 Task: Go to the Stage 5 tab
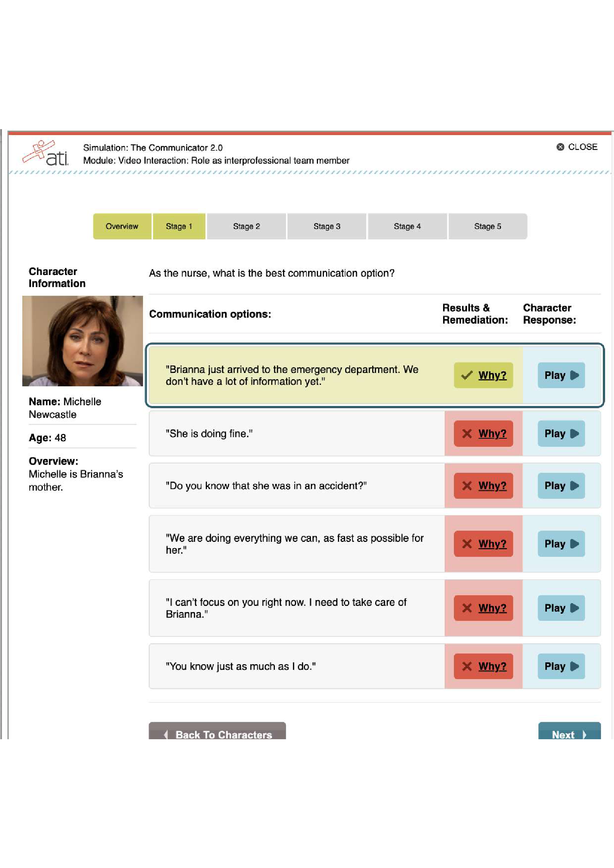(x=487, y=226)
